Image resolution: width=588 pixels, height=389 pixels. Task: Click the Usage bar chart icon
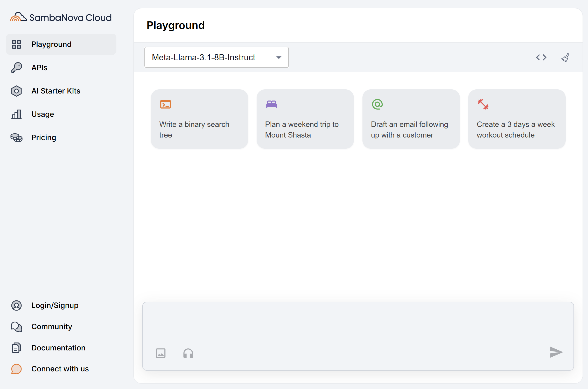[x=16, y=114]
